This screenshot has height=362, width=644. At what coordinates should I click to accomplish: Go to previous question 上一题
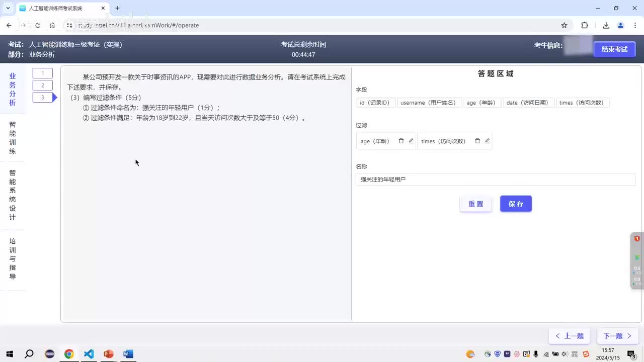coord(569,336)
